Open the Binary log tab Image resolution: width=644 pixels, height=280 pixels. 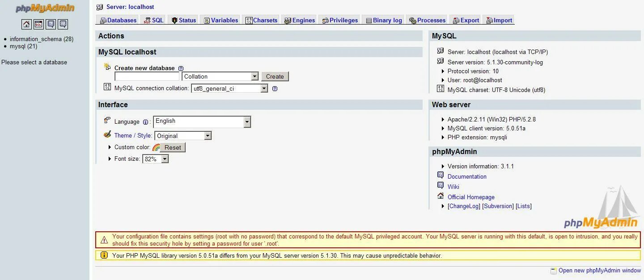point(384,20)
